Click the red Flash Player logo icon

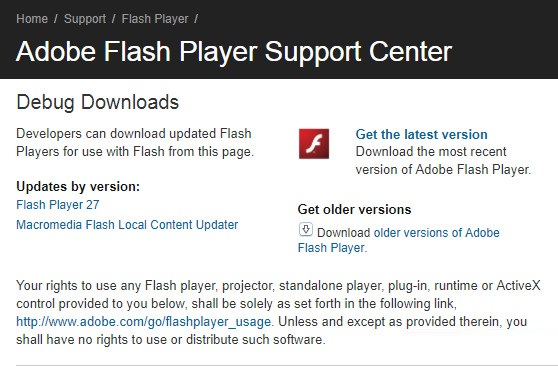(x=314, y=143)
